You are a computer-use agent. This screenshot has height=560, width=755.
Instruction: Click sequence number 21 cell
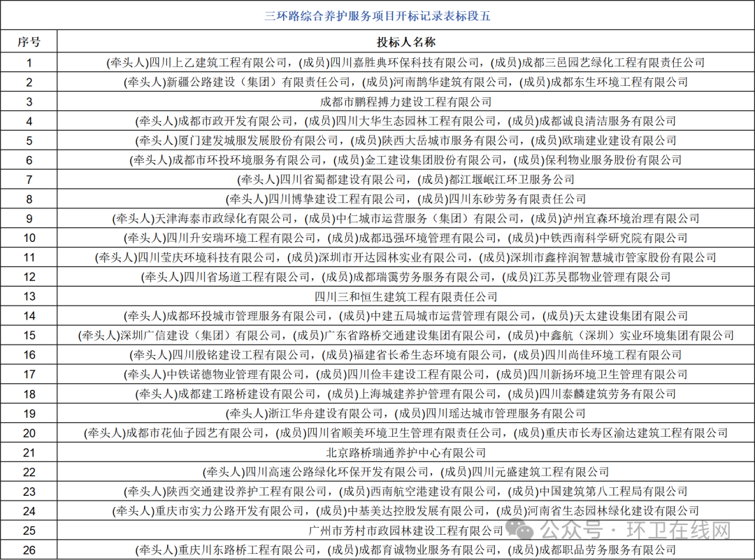click(29, 452)
